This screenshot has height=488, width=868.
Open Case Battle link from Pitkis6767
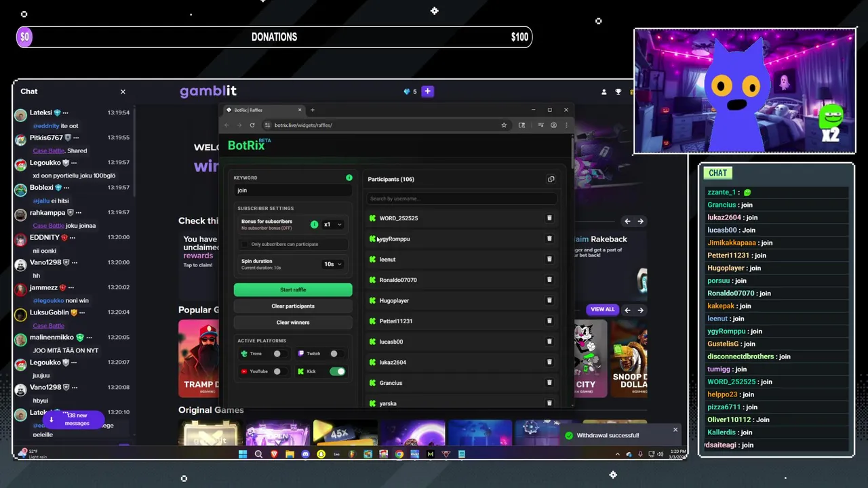(x=48, y=150)
